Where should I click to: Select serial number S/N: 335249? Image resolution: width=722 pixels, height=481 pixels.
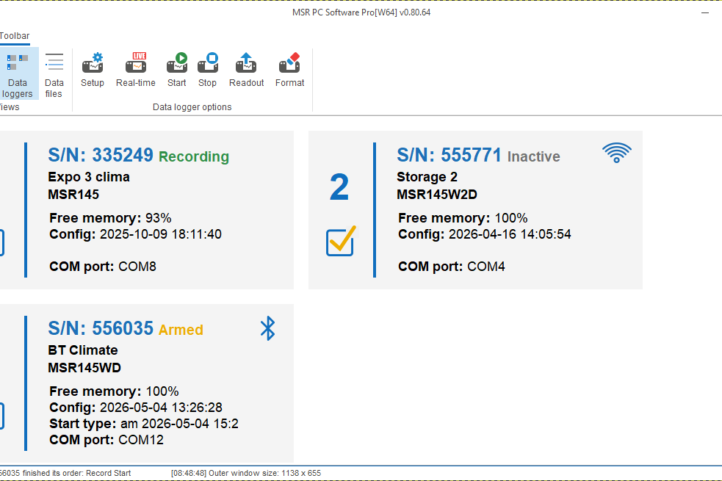100,155
